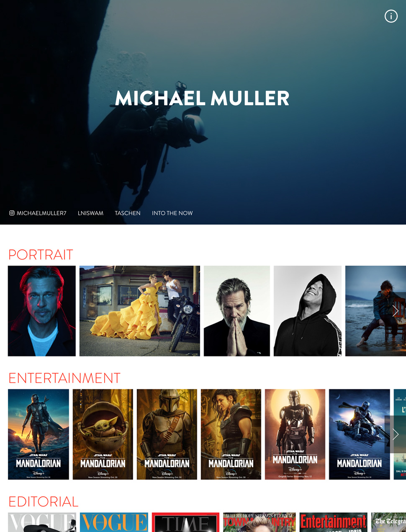Advance the Portrait carousel with right arrow
The height and width of the screenshot is (532, 406).
pyautogui.click(x=395, y=310)
